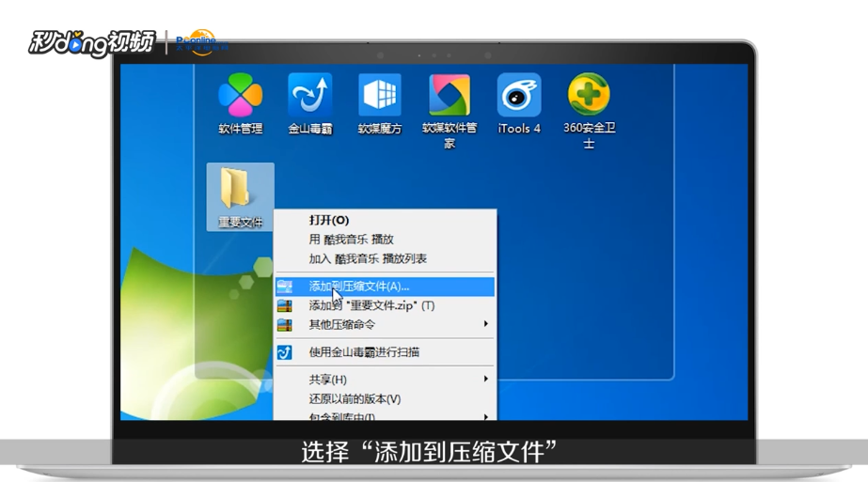Click 使用金山毒霸进行扫描 menu item
This screenshot has width=868, height=482.
(x=385, y=352)
